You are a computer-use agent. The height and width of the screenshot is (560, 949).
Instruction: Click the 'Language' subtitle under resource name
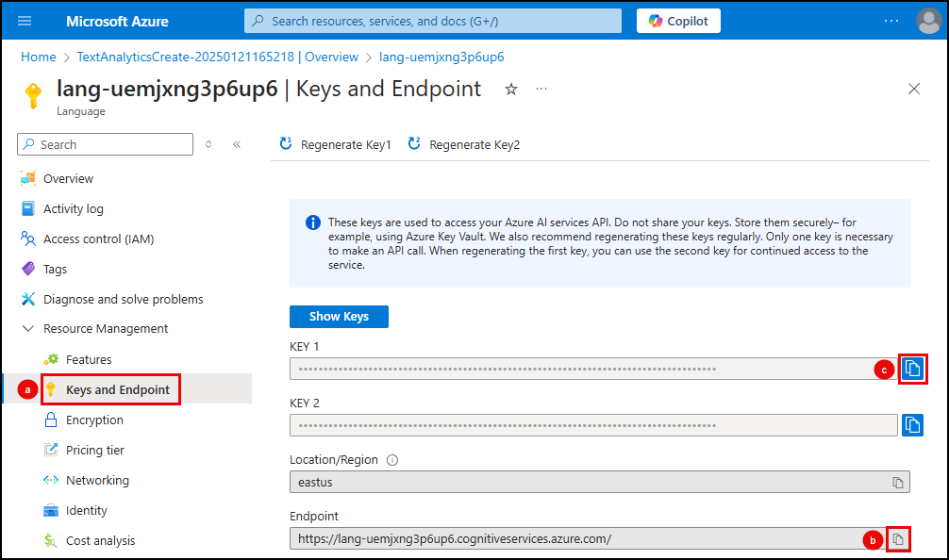(x=81, y=111)
